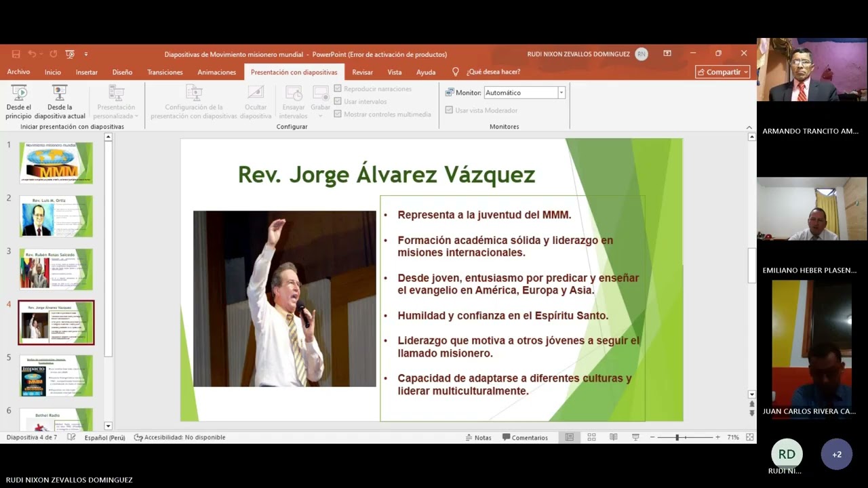Switch to the Vista tab

click(394, 72)
